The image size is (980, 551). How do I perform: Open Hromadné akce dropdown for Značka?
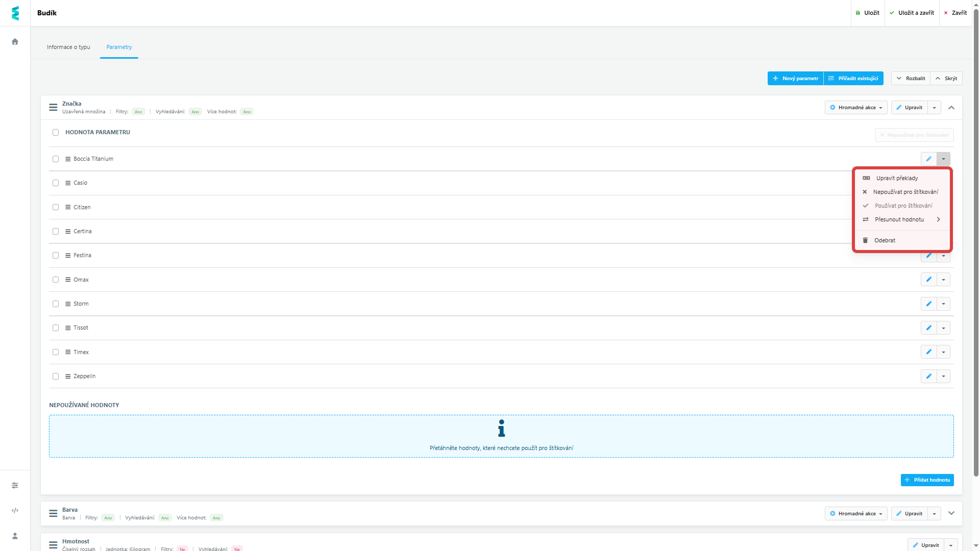(855, 108)
